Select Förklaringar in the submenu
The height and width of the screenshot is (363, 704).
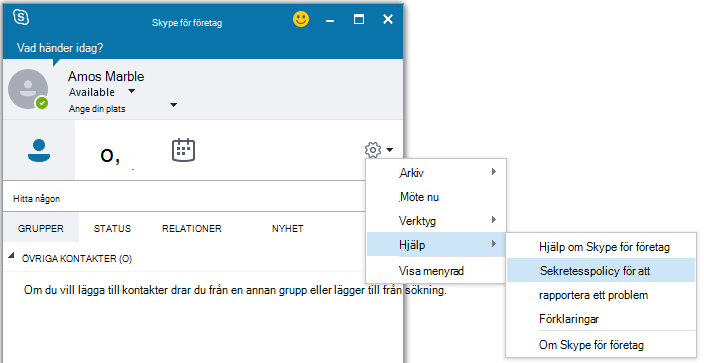[x=601, y=319]
